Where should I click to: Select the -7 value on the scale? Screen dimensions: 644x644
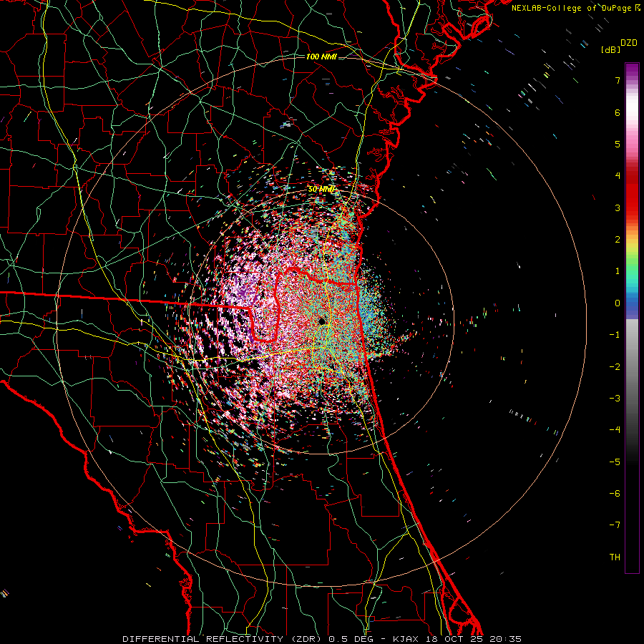615,525
